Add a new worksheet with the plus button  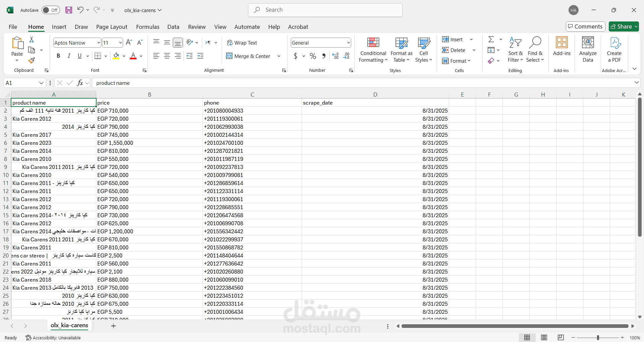pyautogui.click(x=113, y=326)
